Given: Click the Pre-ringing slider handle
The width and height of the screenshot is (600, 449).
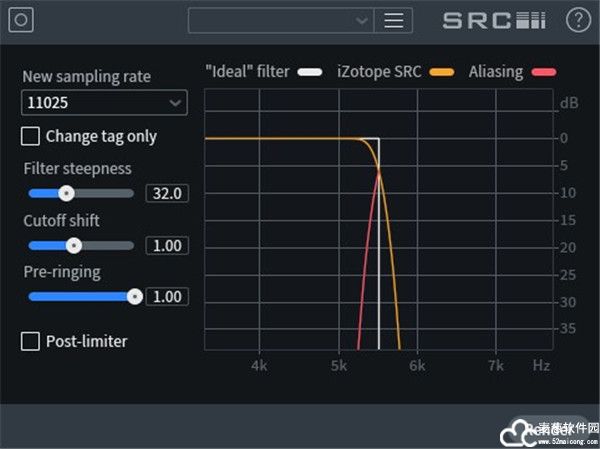Looking at the screenshot, I should coord(135,297).
